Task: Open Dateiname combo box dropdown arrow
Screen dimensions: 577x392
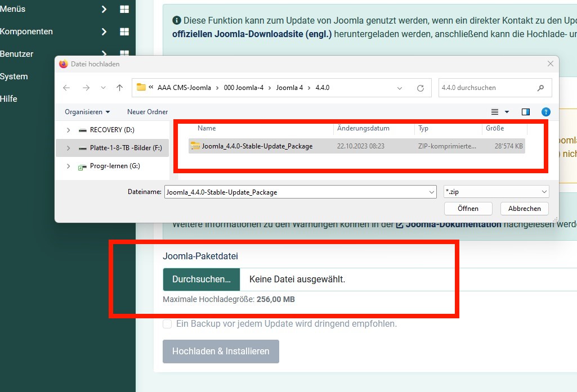Action: [432, 192]
